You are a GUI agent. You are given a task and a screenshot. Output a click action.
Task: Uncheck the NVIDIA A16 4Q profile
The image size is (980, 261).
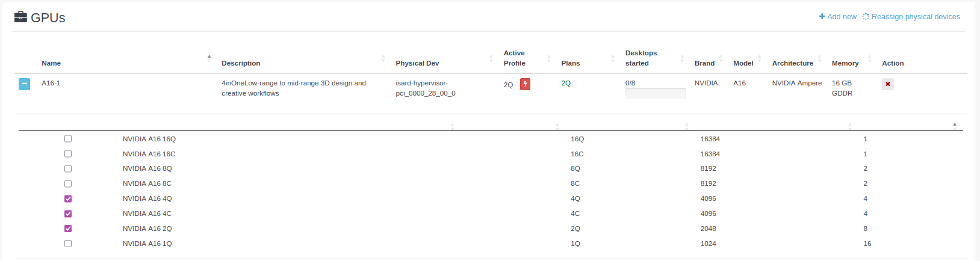click(x=68, y=199)
